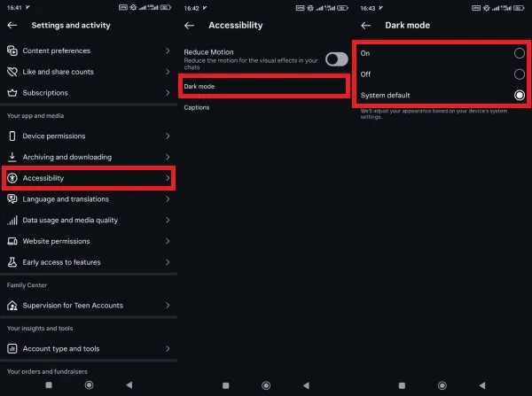Image resolution: width=532 pixels, height=396 pixels.
Task: Tap Android home button in Accessibility screen
Action: pyautogui.click(x=266, y=385)
